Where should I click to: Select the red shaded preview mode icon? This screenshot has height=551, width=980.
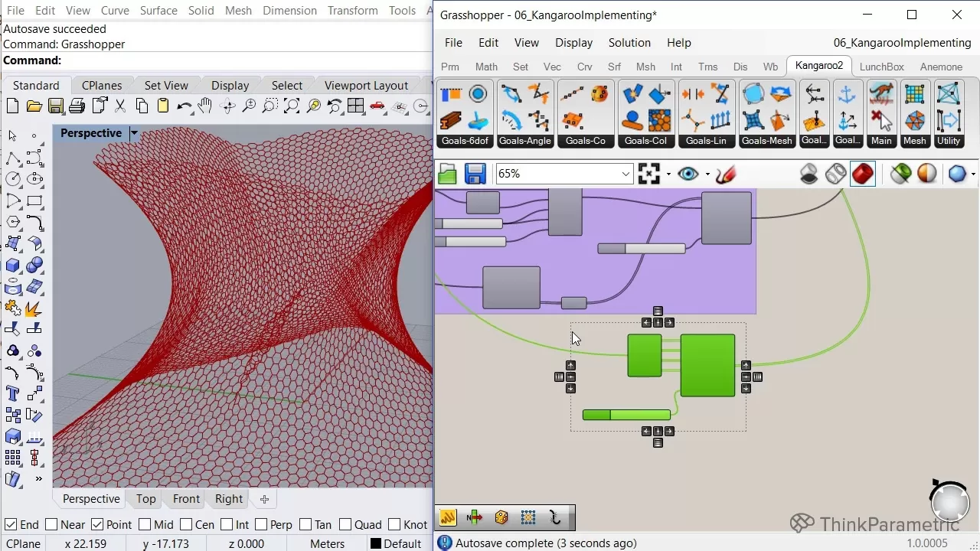(862, 174)
